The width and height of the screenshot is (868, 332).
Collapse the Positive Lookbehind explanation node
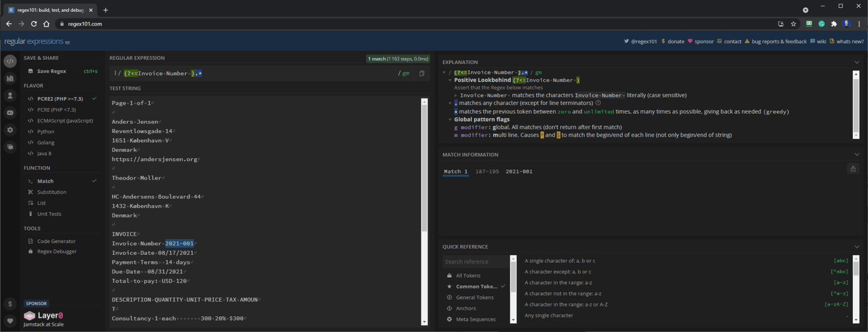click(x=450, y=80)
